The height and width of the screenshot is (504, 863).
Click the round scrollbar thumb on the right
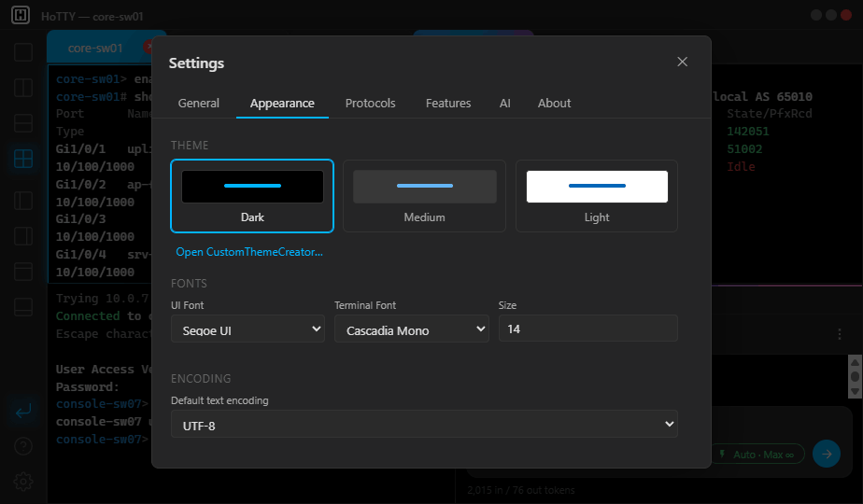(x=855, y=377)
